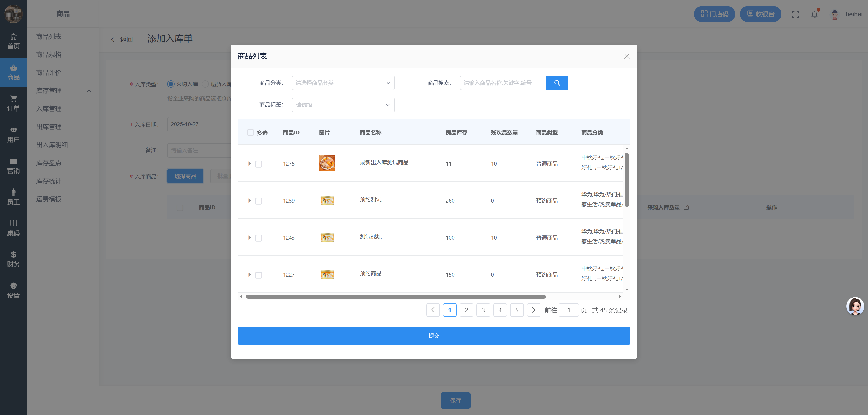Open the notification bell icon
868x415 pixels.
814,14
